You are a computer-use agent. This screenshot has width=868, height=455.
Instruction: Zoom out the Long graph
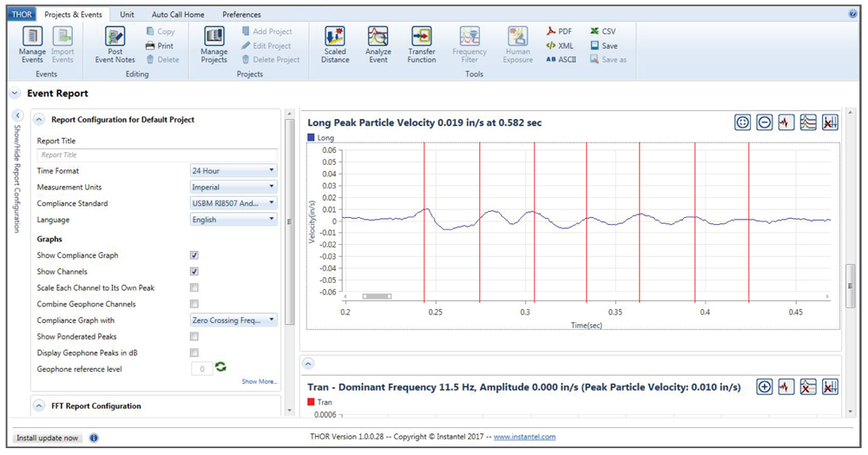pyautogui.click(x=765, y=122)
